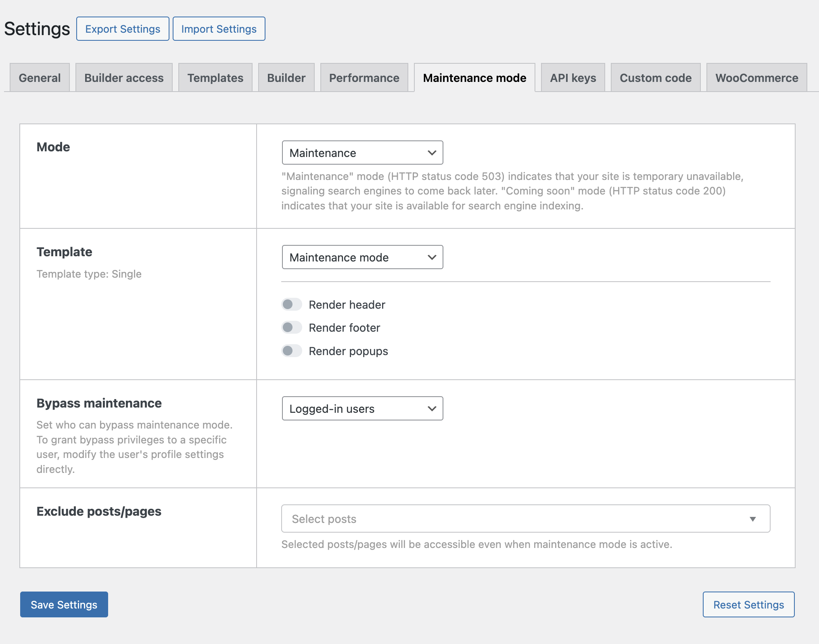Switch to the General tab
Viewport: 819px width, 644px height.
tap(40, 77)
